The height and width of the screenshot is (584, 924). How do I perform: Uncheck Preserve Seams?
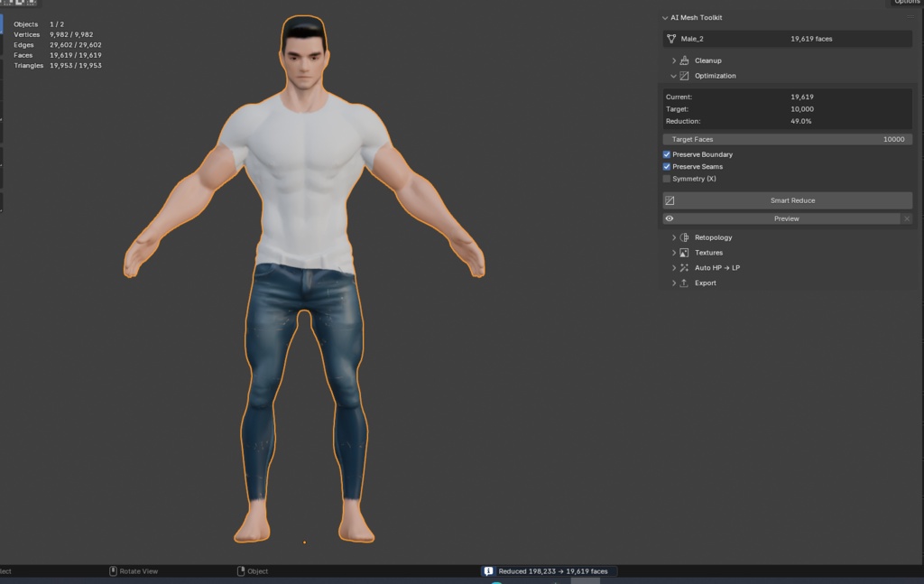[x=667, y=167]
